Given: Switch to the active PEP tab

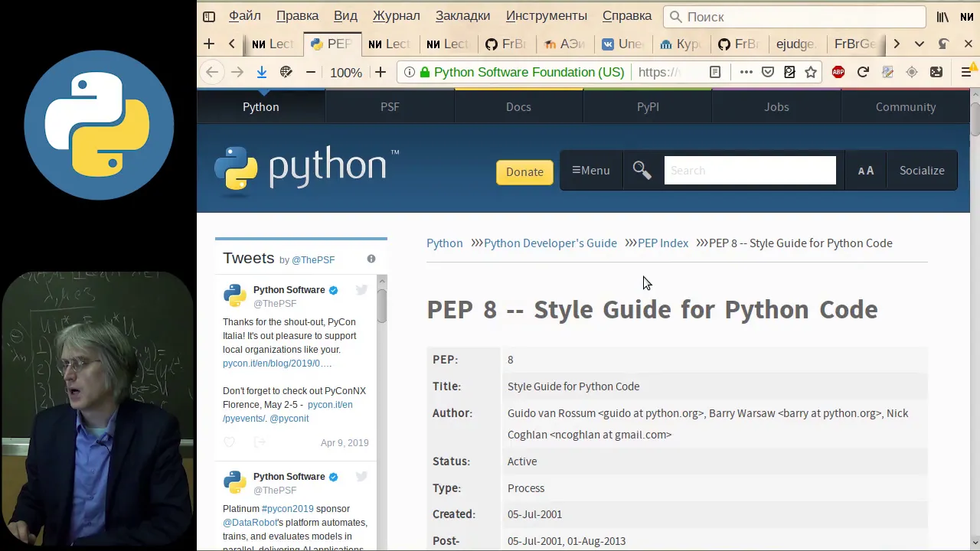Looking at the screenshot, I should [331, 44].
